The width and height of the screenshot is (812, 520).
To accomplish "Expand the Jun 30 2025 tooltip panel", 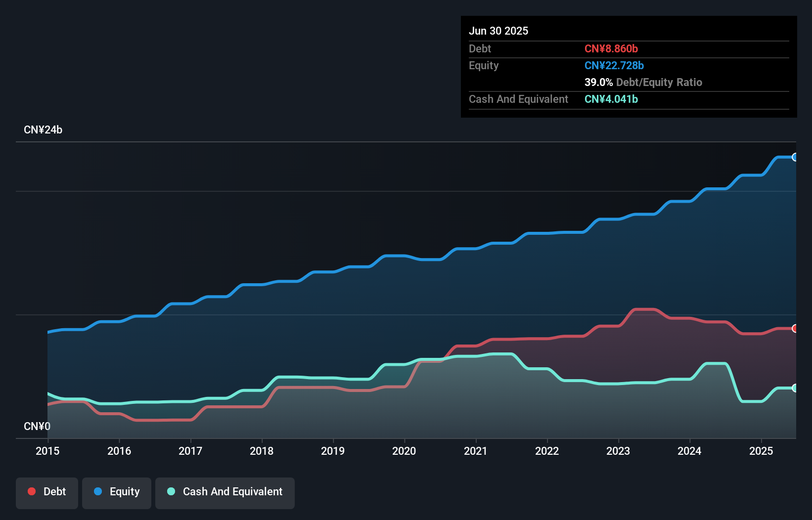I will tap(498, 30).
